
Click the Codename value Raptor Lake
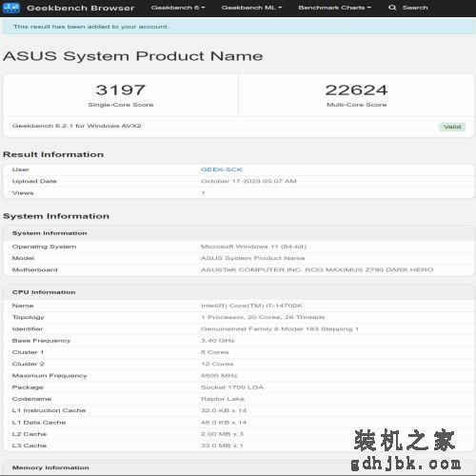tap(223, 399)
